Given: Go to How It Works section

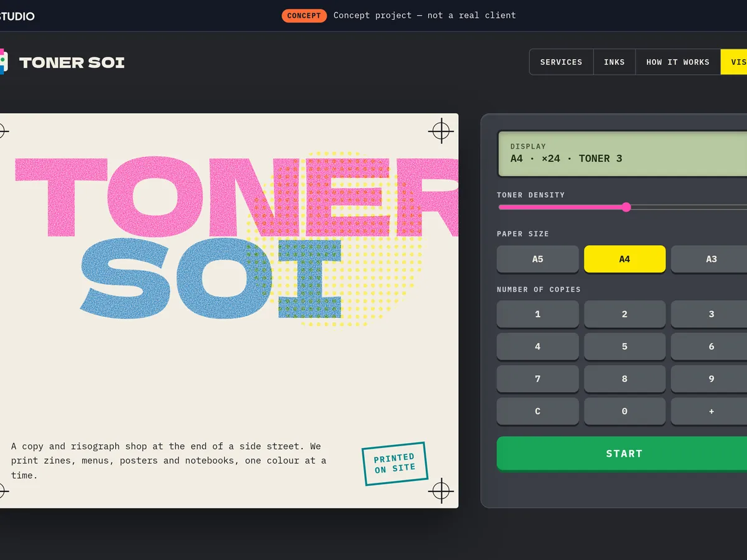Looking at the screenshot, I should point(678,62).
